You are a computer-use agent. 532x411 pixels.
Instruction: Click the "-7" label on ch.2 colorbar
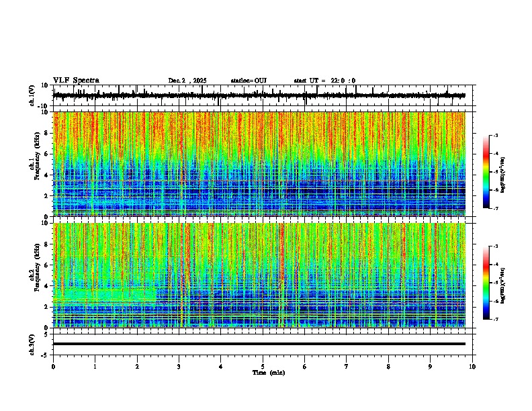(495, 319)
